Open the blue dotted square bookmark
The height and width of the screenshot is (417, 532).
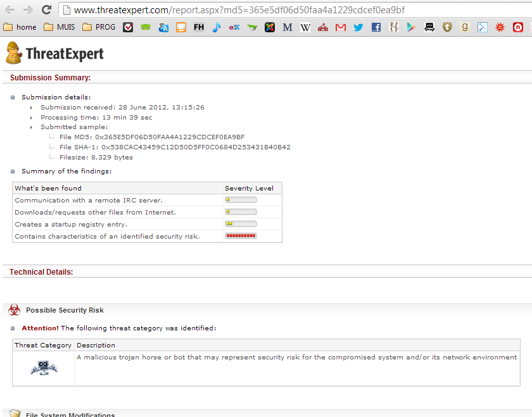coord(483,27)
